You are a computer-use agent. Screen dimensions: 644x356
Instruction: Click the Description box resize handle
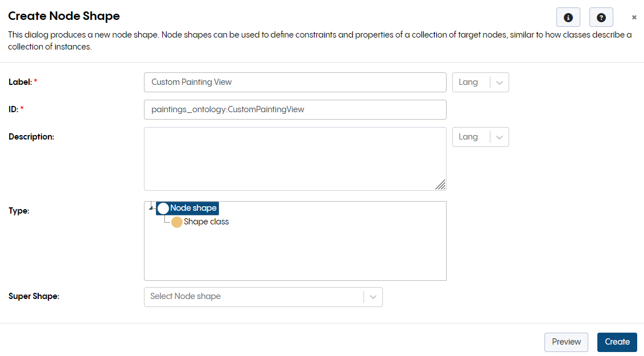(x=441, y=185)
